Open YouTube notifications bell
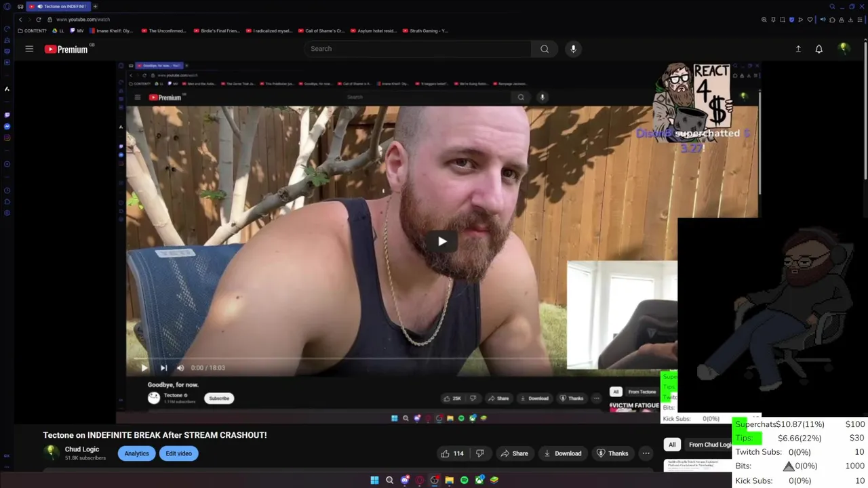868x488 pixels. click(x=819, y=49)
